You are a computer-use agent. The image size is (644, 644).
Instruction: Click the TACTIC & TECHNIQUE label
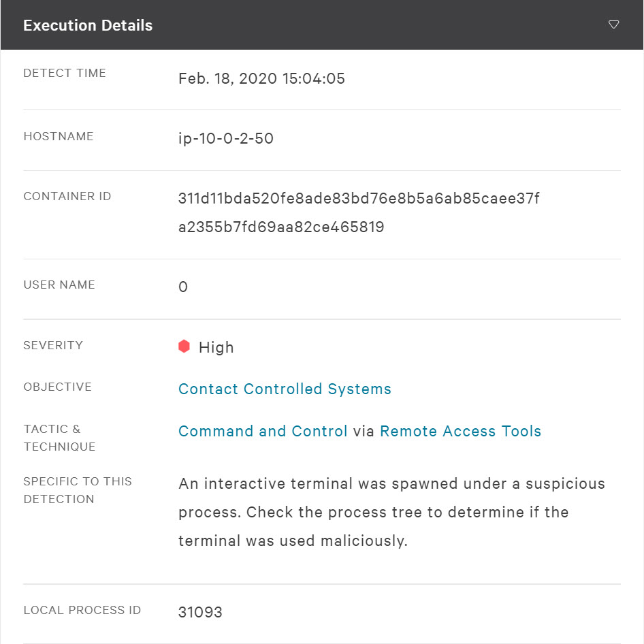[x=59, y=438]
